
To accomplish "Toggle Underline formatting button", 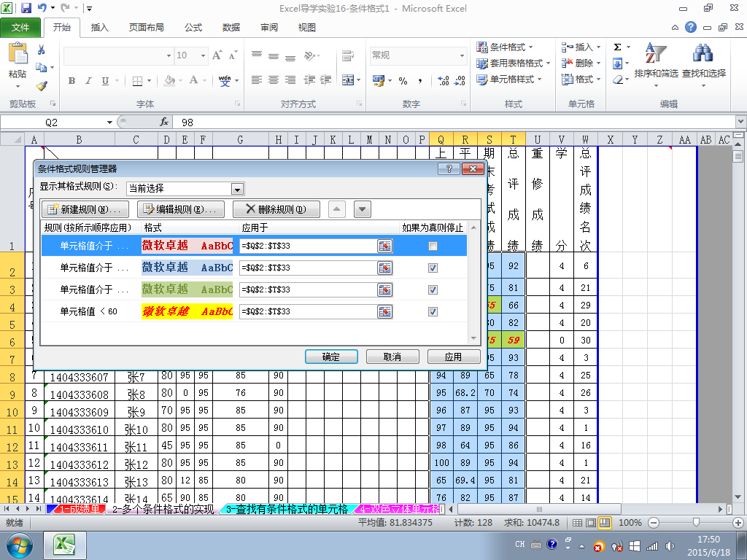I will click(105, 80).
